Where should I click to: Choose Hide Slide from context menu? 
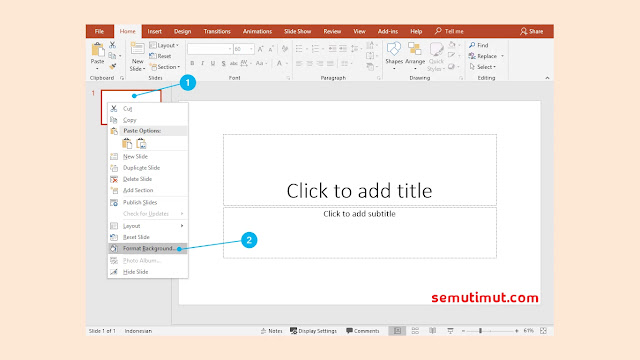(x=148, y=272)
